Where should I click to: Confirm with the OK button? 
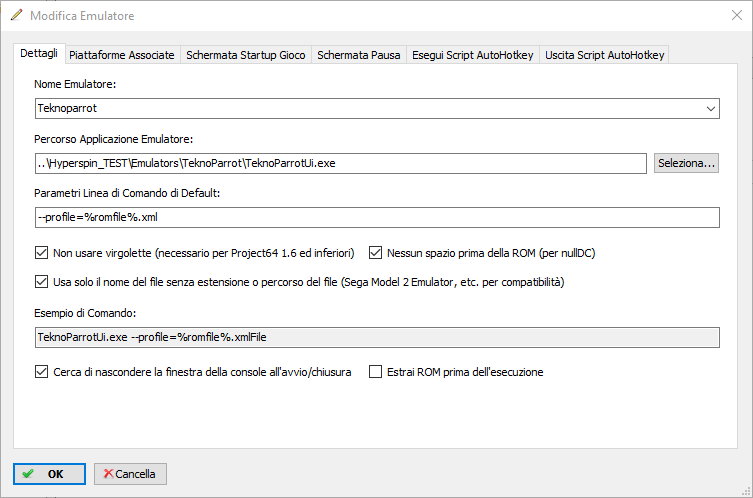click(49, 474)
